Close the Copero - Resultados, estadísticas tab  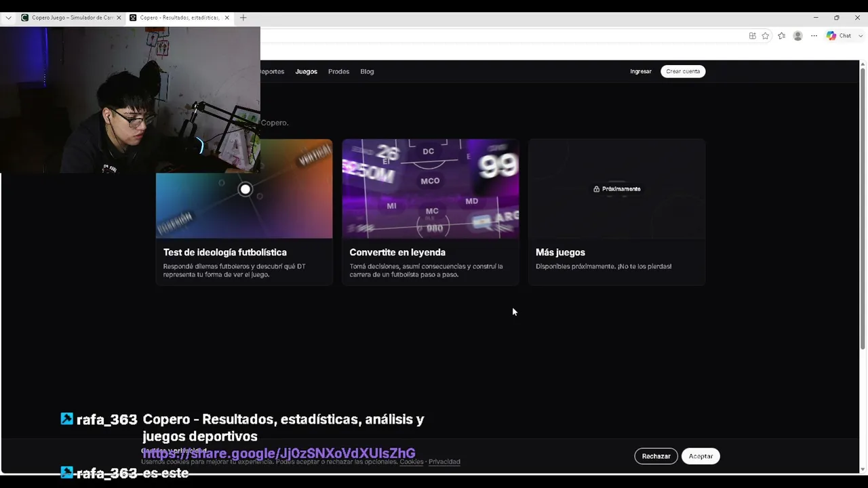[x=227, y=18]
